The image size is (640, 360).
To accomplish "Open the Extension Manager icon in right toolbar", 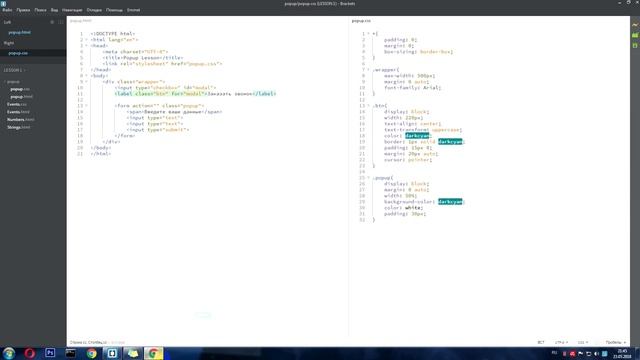I will pos(635,36).
